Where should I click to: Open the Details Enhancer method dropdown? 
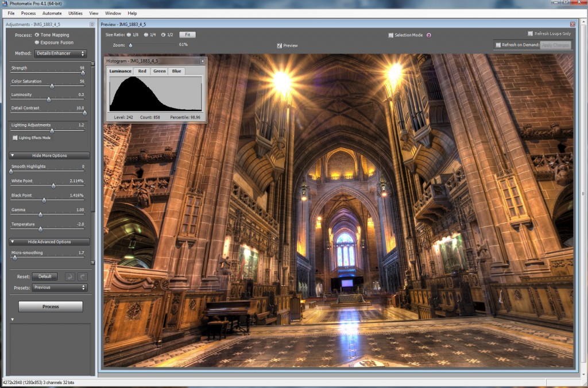pos(59,53)
